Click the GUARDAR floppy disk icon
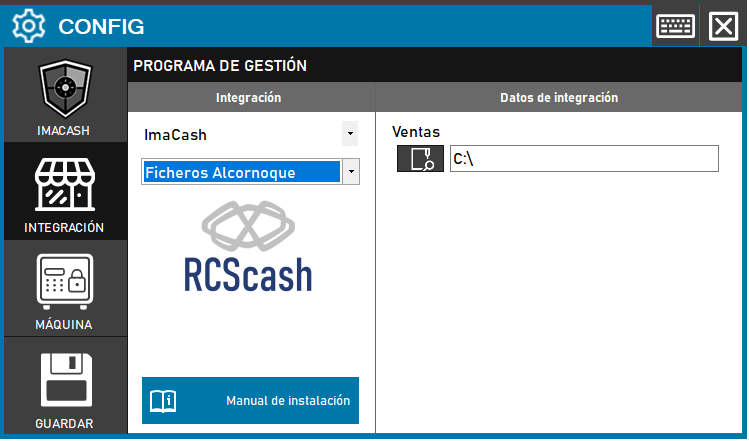The height and width of the screenshot is (441, 749). (65, 380)
